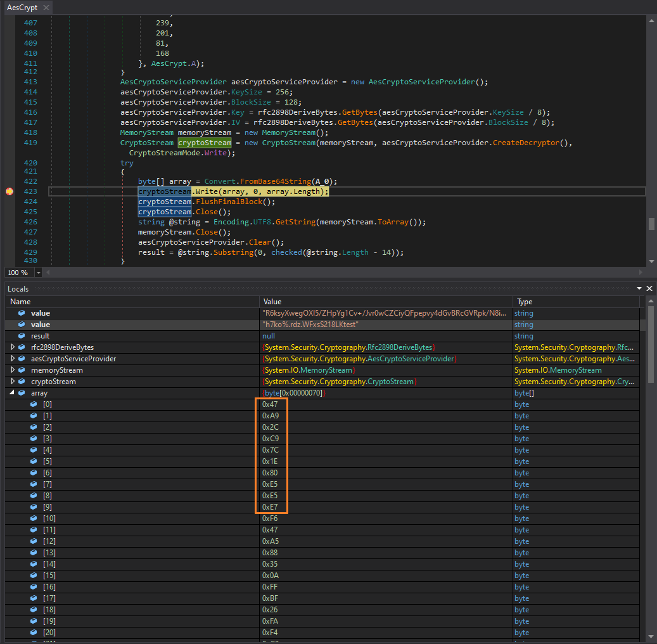The image size is (657, 644).
Task: Expand the cryptoStream local variable
Action: (x=13, y=381)
